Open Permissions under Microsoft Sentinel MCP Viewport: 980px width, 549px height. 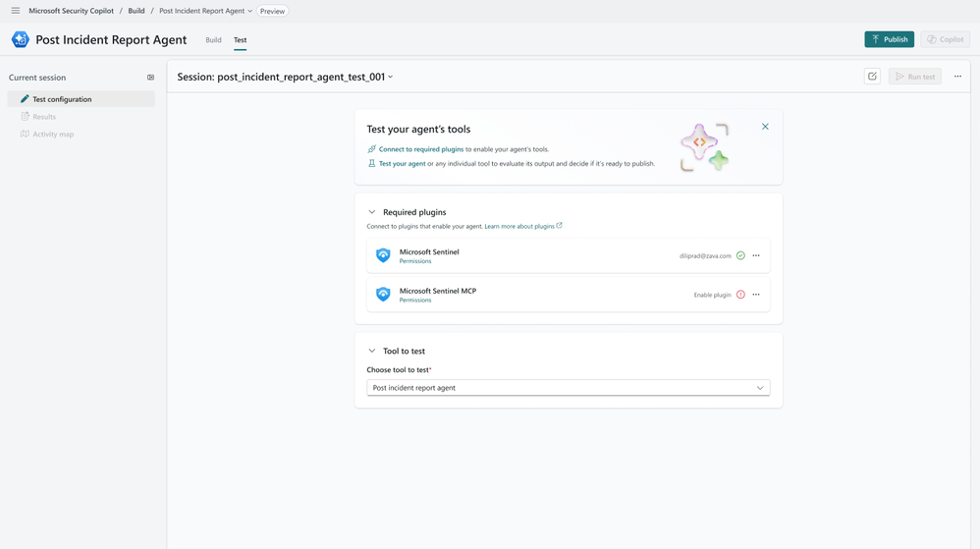(415, 301)
